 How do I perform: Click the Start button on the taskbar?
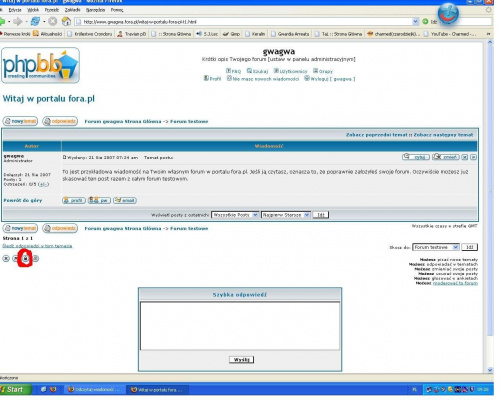[15, 389]
